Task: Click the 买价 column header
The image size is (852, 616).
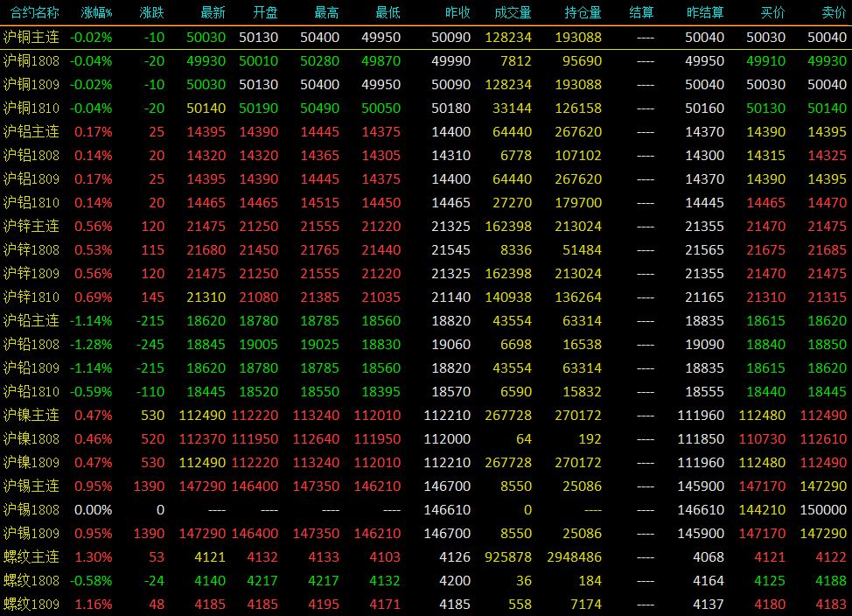Action: [x=772, y=12]
